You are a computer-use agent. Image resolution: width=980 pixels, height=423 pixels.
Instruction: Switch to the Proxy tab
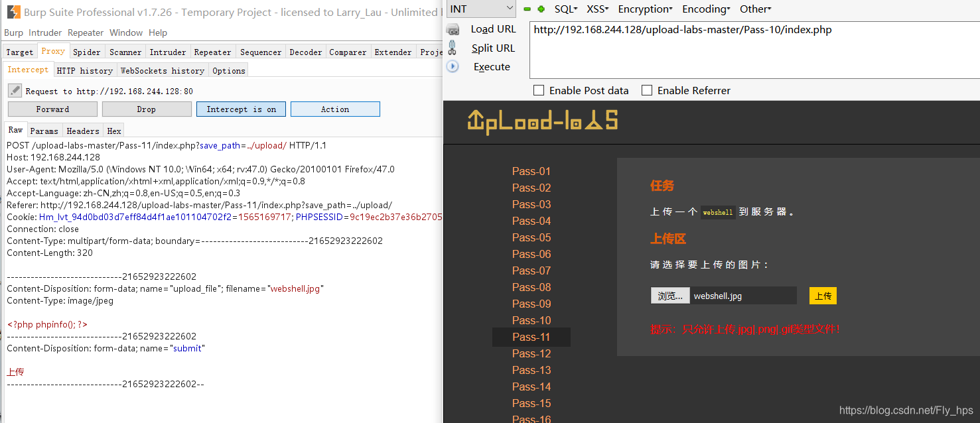coord(53,51)
